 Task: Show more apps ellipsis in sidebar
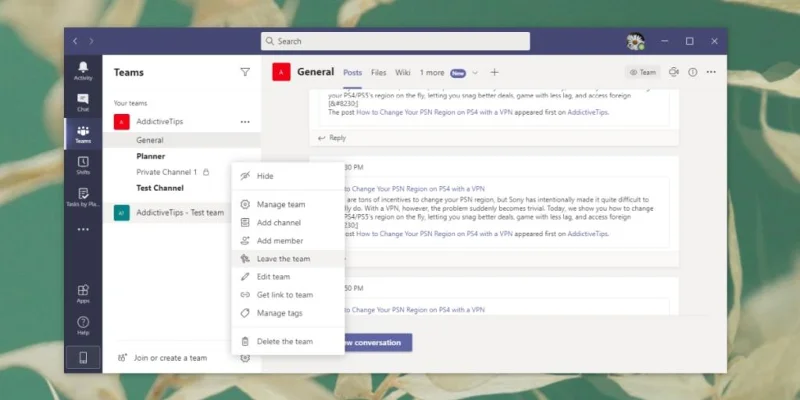[83, 230]
